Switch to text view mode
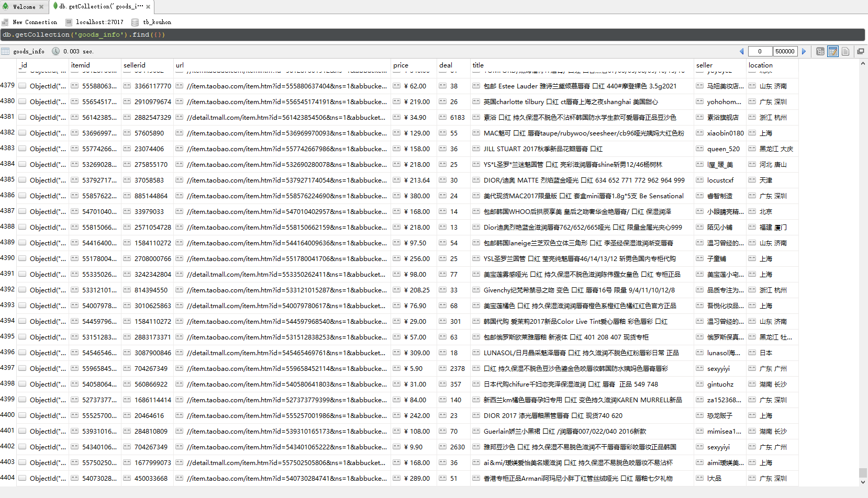Screen dimensions: 868x498 [845, 51]
